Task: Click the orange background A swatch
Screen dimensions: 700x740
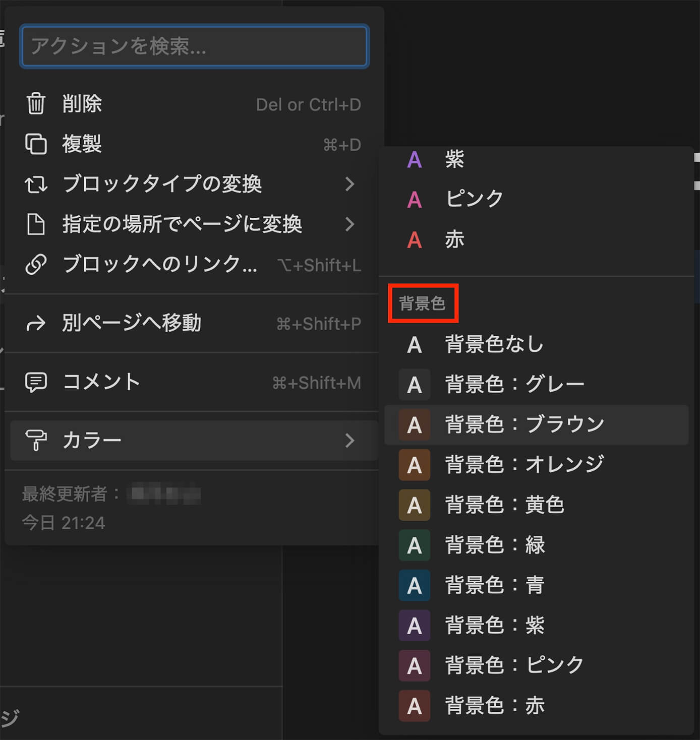Action: (415, 465)
